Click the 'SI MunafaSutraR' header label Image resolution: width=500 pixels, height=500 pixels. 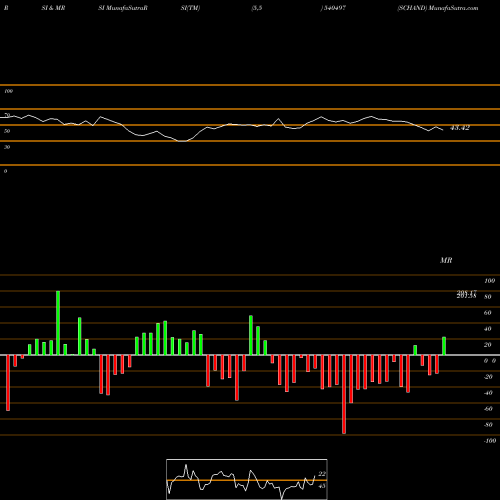point(123,8)
